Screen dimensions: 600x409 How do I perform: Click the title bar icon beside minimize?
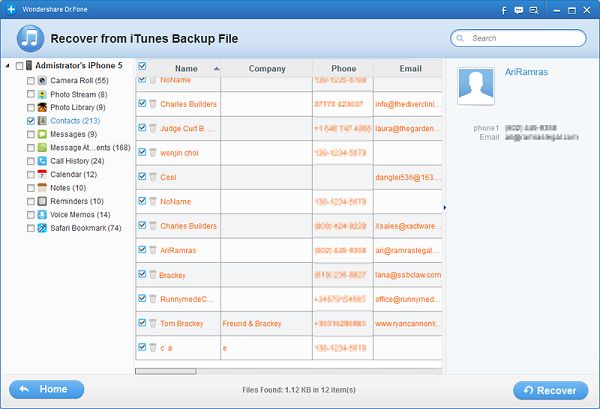pos(534,10)
